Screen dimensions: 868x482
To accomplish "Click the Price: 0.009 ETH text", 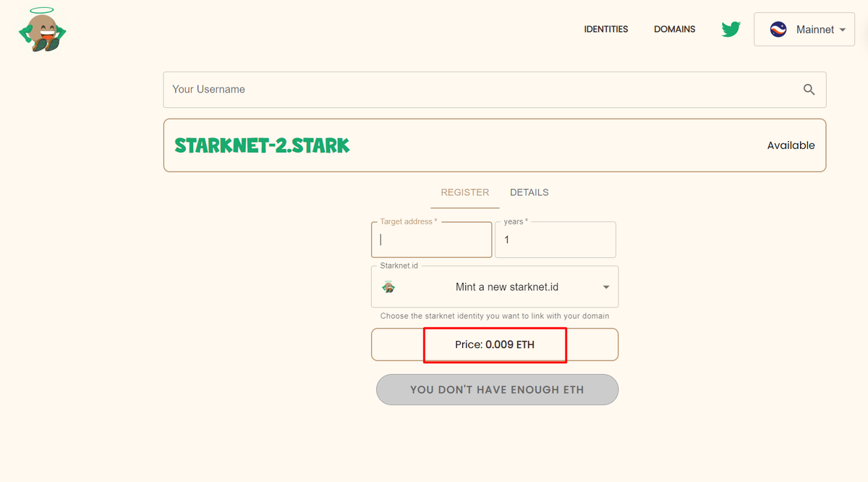I will [x=495, y=344].
